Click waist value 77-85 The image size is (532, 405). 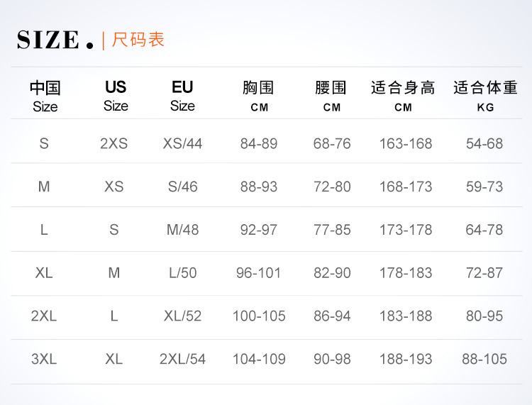coord(332,230)
